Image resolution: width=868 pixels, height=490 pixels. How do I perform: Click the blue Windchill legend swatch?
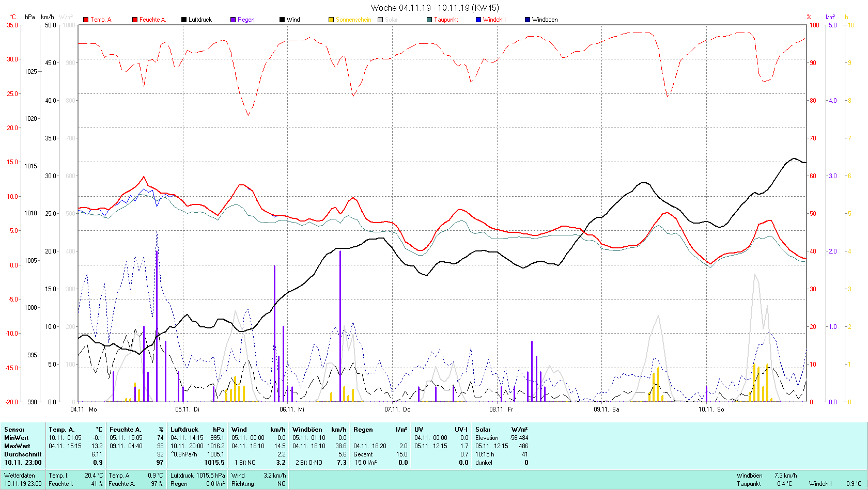pos(478,20)
